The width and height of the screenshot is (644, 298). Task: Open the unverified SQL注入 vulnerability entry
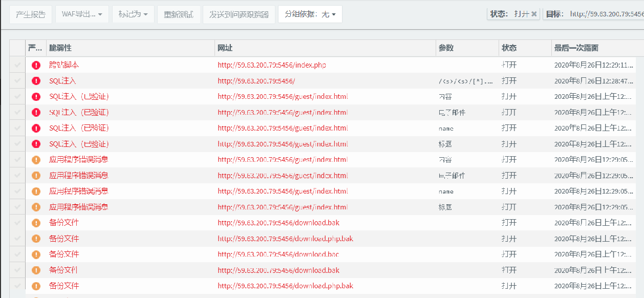[x=62, y=81]
